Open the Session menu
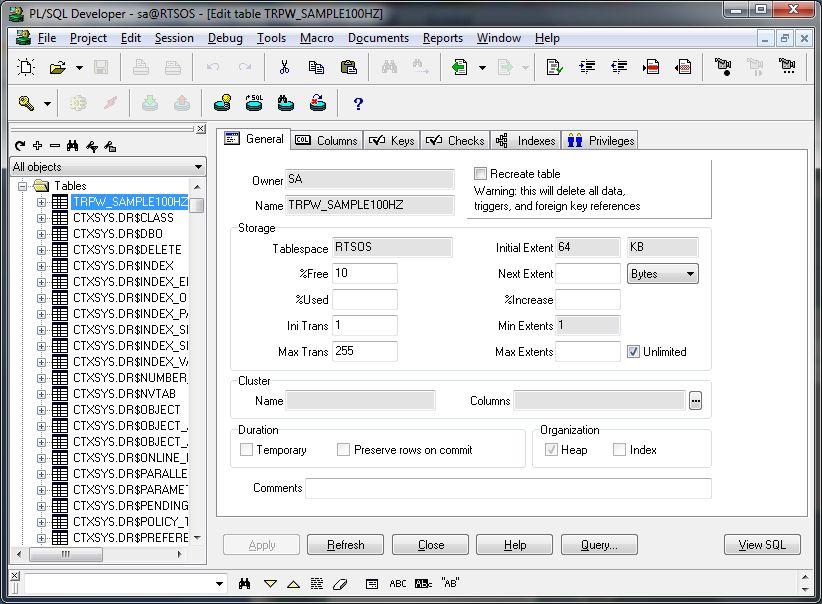This screenshot has height=604, width=822. click(x=174, y=38)
